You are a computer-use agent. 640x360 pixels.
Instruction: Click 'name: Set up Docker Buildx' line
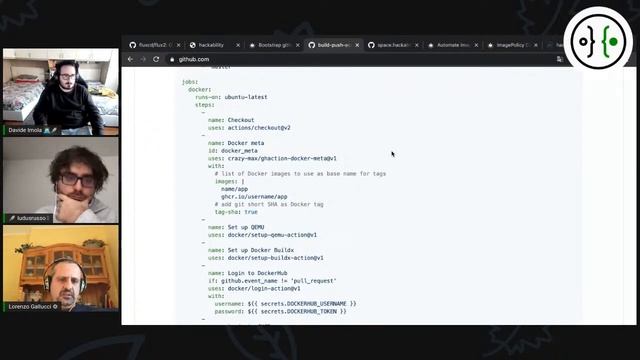point(251,250)
